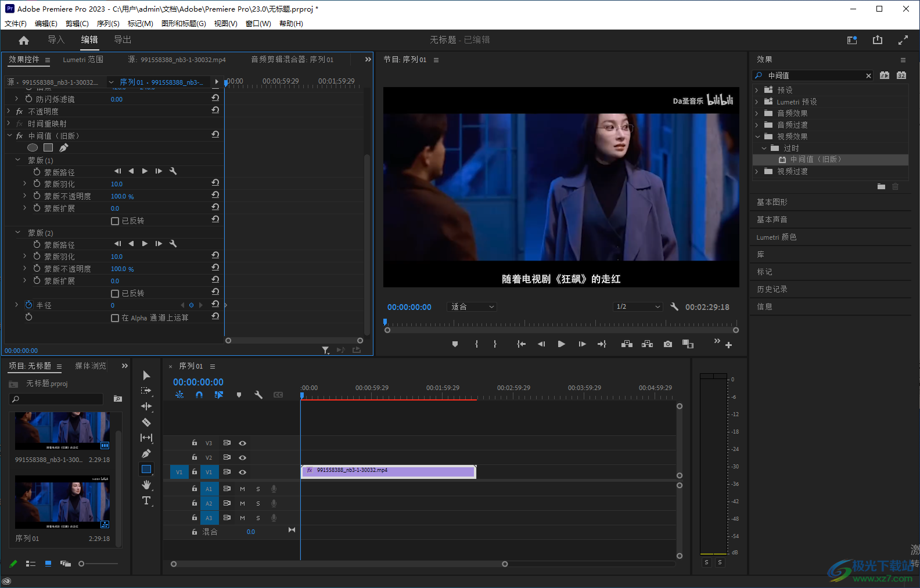Toggle track lock on V1

(x=195, y=472)
